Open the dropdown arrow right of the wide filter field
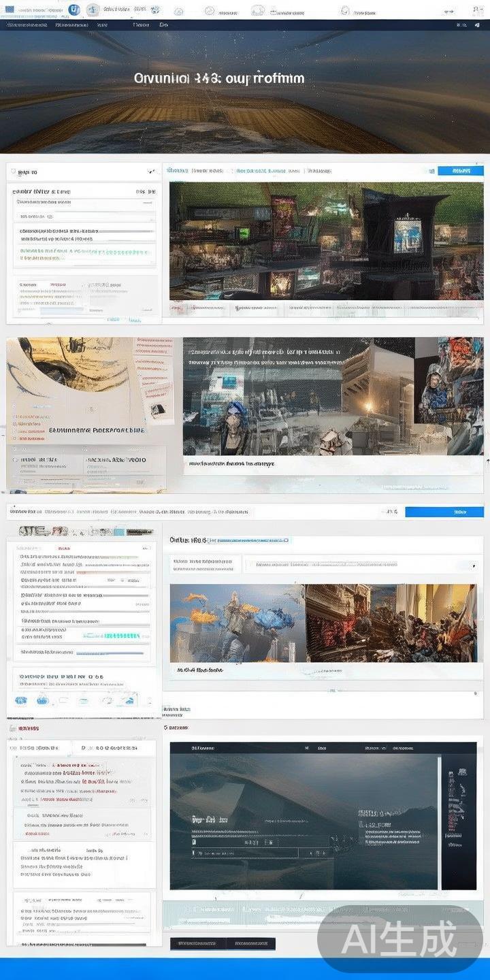Screen dimensions: 490x980 pos(474,566)
